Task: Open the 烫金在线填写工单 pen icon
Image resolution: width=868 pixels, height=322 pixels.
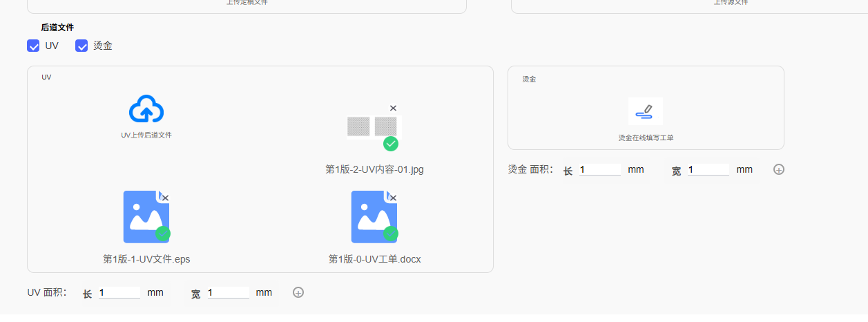Action: pos(645,111)
